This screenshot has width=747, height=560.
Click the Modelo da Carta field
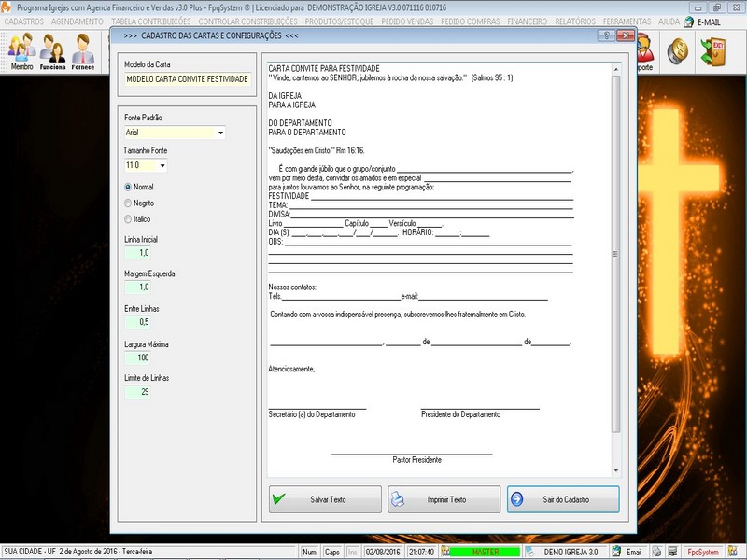pyautogui.click(x=188, y=79)
